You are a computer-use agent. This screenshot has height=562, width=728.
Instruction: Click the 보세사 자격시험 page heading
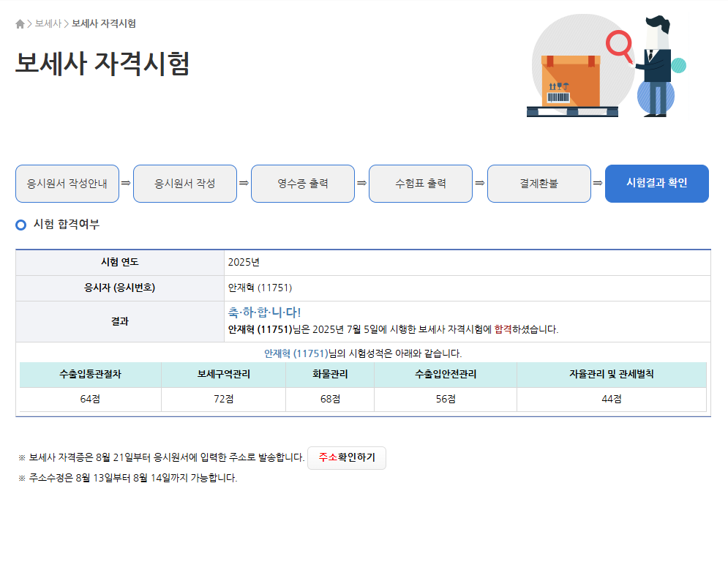(102, 64)
